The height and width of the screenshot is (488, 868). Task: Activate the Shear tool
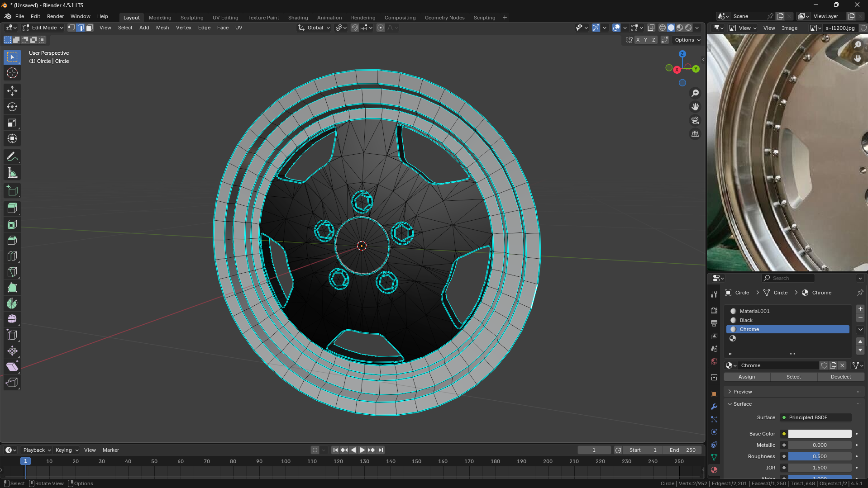pyautogui.click(x=12, y=367)
